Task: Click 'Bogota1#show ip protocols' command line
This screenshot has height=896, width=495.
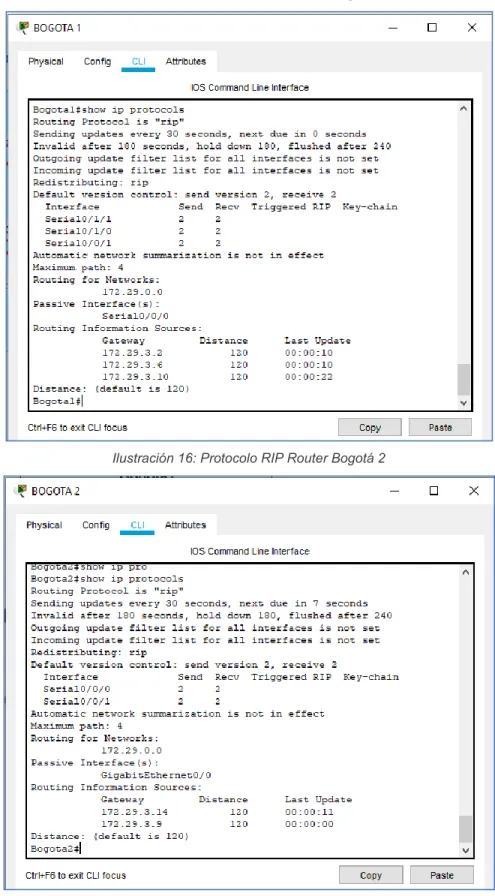Action: (x=109, y=109)
